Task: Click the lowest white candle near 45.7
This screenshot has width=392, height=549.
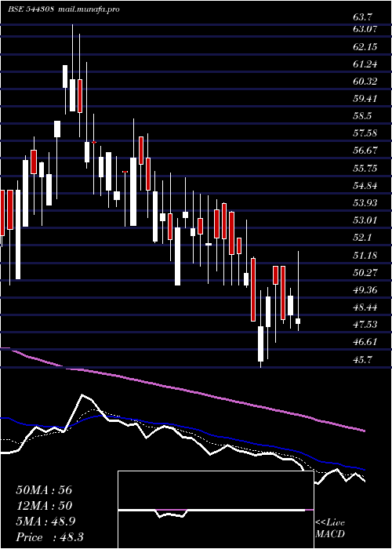Action: tap(261, 344)
